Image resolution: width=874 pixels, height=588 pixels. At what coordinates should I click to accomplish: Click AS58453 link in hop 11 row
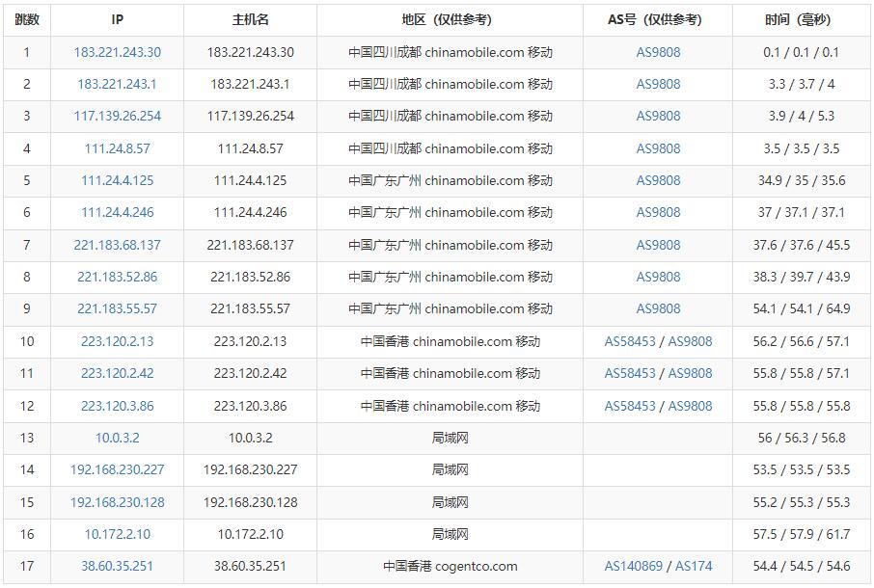tap(630, 373)
